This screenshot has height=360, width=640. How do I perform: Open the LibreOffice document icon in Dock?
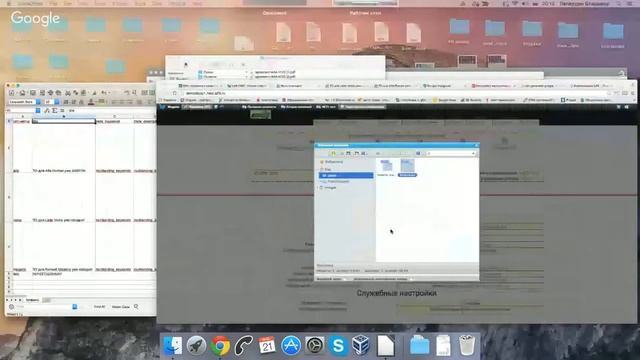385,346
